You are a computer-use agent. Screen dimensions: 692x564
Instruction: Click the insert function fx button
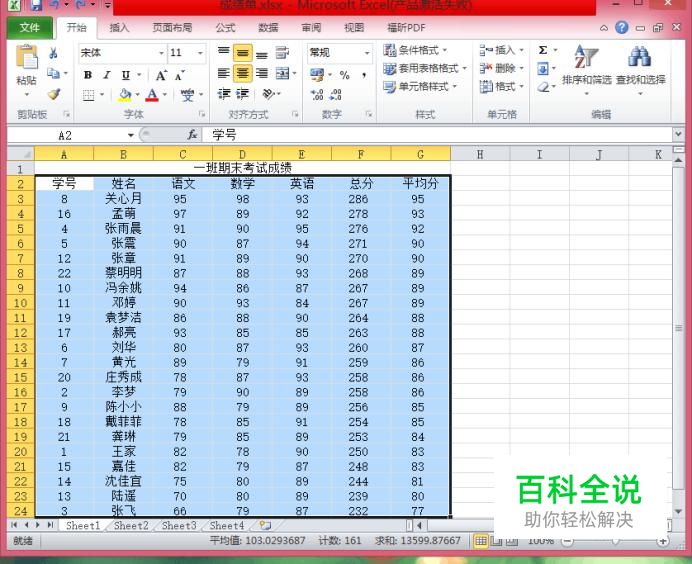(x=192, y=135)
